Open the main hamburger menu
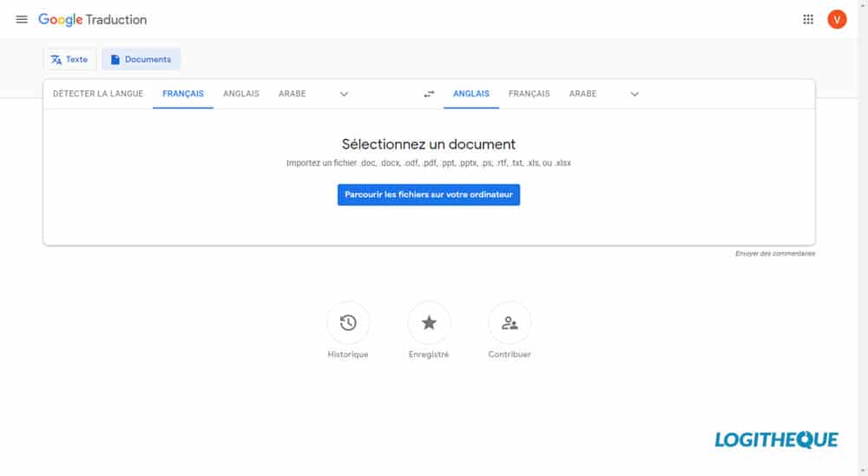 [22, 19]
